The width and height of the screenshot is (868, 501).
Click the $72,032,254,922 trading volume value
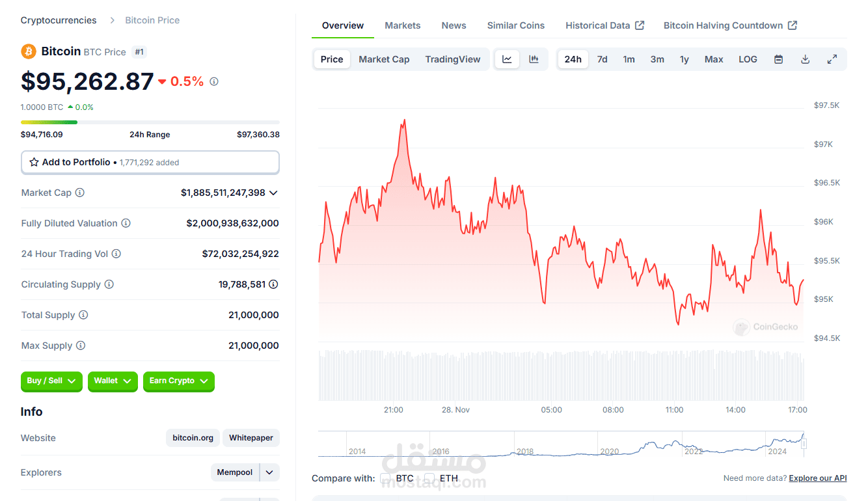[241, 254]
